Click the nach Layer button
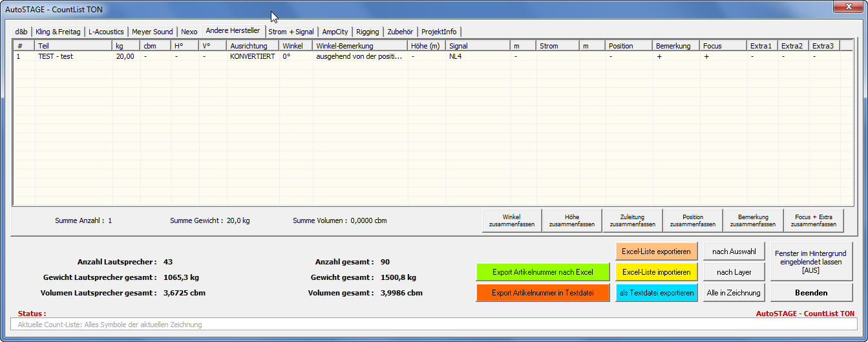This screenshot has height=342, width=868. 734,272
